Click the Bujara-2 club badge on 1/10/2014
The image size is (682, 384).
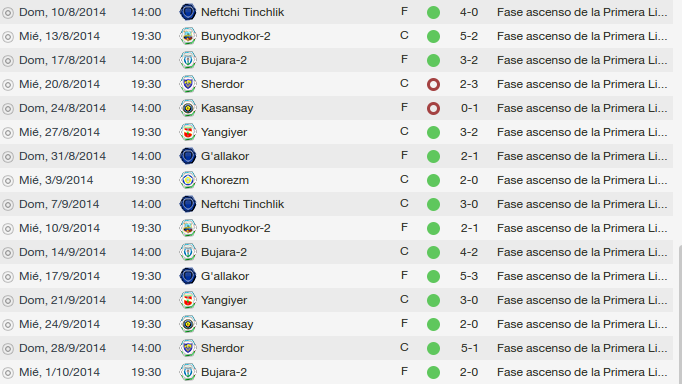click(188, 372)
